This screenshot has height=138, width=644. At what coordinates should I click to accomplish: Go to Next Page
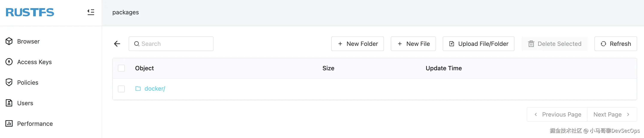[612, 114]
